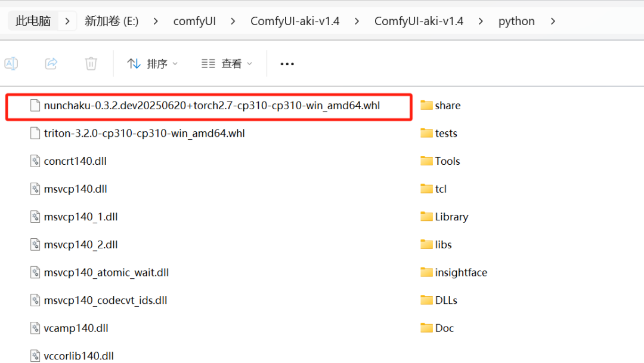The image size is (644, 363).
Task: Click the vcamp140.dll file icon
Action: 35,328
